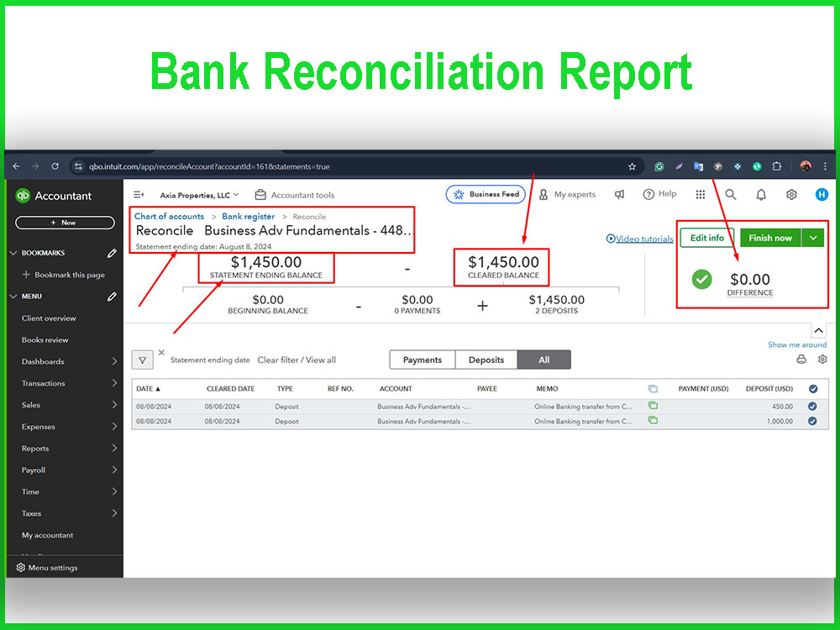
Task: Uncheck the cleared mark for 450.00 deposit
Action: (x=812, y=406)
